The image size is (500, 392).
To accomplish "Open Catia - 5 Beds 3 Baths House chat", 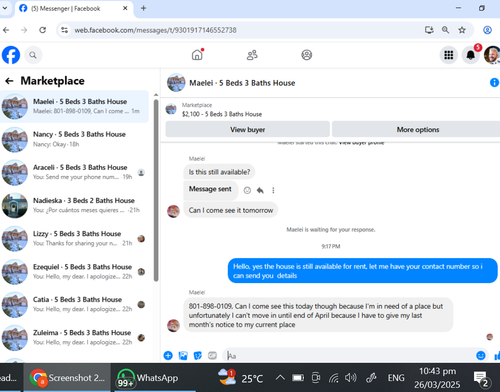I will point(74,304).
